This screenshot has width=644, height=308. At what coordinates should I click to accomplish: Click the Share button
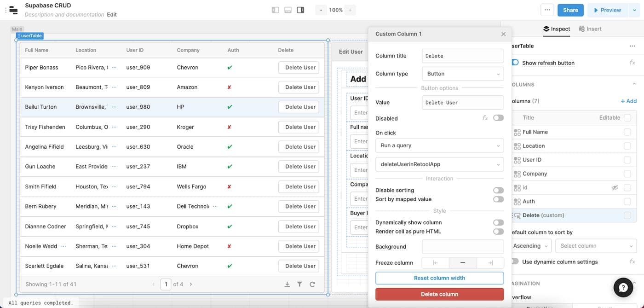[570, 10]
